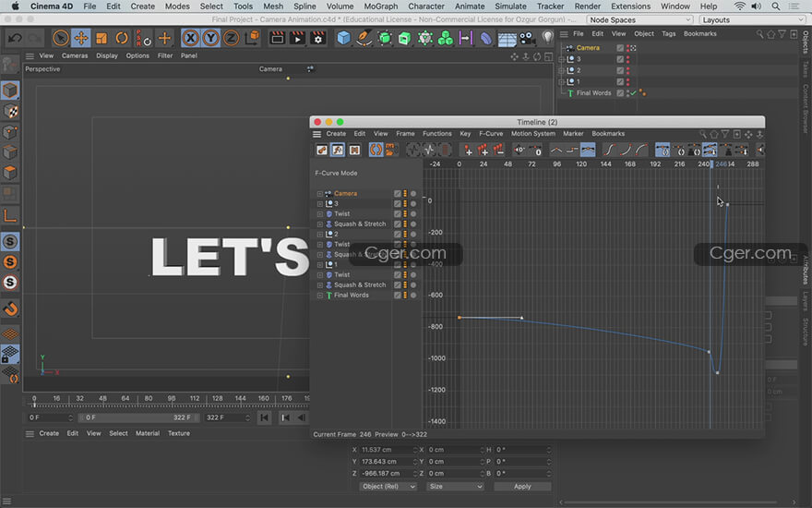The image size is (812, 508).
Task: Apply Ease Ease curve in Timeline toolbar
Action: click(x=610, y=150)
